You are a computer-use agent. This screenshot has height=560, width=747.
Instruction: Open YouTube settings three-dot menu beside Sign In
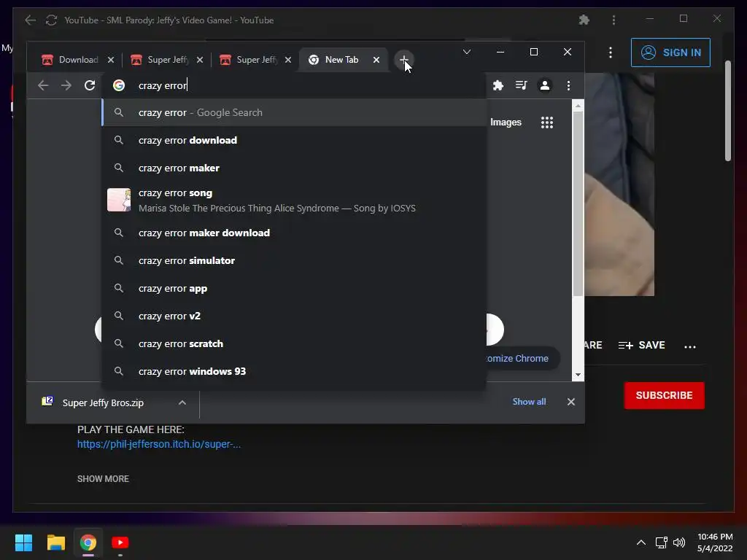(611, 52)
